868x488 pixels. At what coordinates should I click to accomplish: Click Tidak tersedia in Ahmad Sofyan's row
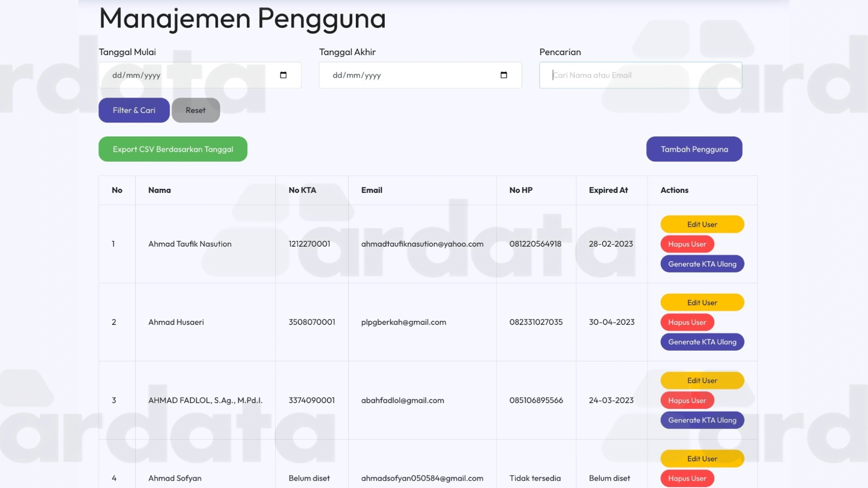coord(535,478)
